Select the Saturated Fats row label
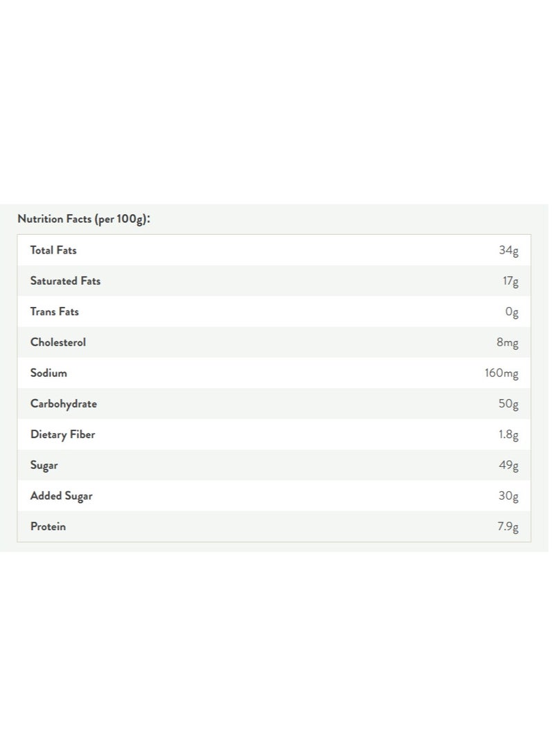 (x=66, y=281)
